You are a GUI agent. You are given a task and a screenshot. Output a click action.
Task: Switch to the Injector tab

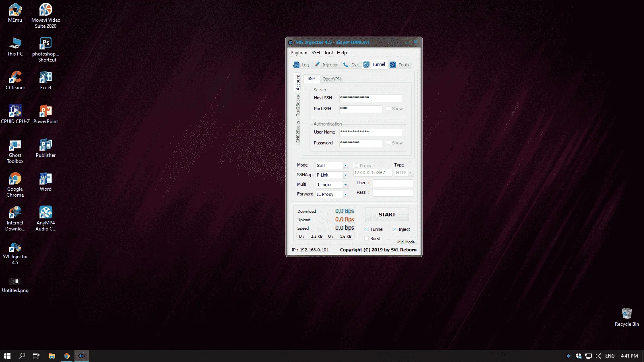point(326,65)
